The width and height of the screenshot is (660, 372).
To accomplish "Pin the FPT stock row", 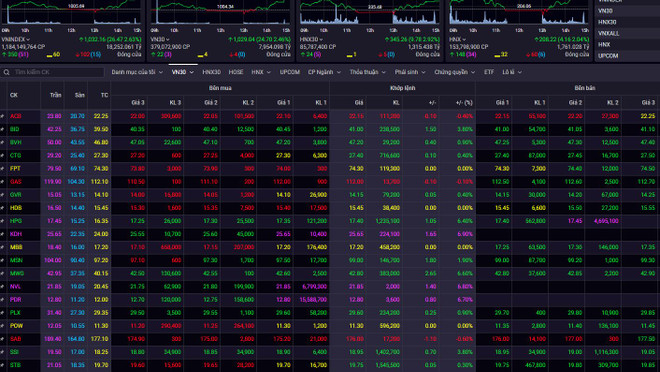I will [x=3, y=168].
